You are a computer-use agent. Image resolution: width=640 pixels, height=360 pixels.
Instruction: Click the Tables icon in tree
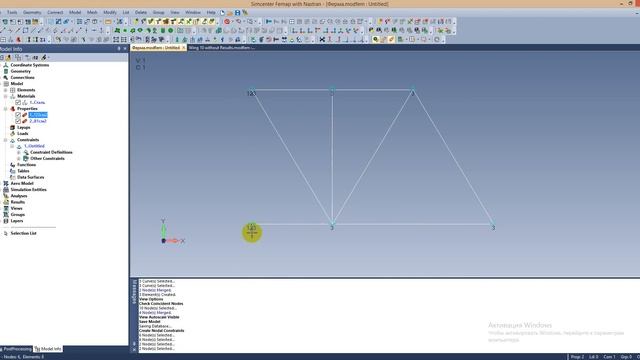click(12, 171)
